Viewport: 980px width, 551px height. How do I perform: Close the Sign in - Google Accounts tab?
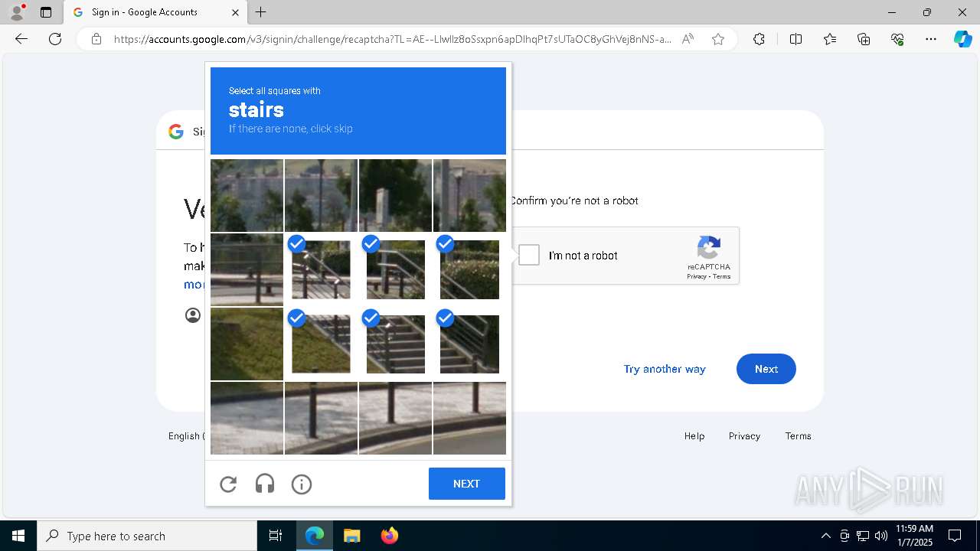coord(235,12)
